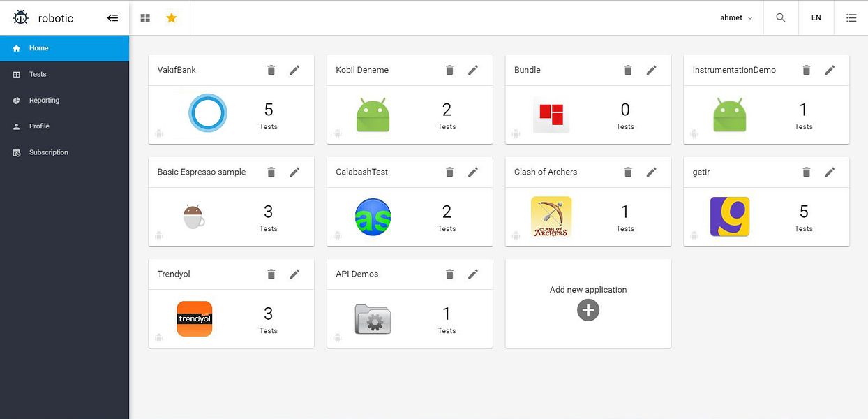Delete the Bundle application

pyautogui.click(x=628, y=70)
